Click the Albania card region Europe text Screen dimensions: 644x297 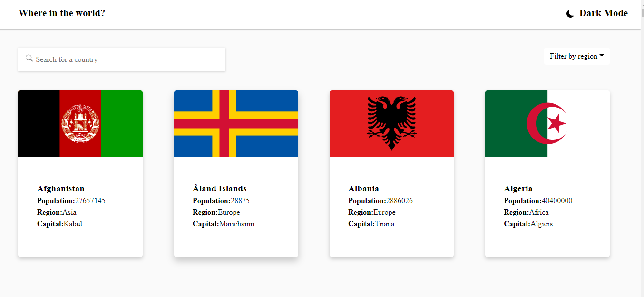(x=384, y=212)
